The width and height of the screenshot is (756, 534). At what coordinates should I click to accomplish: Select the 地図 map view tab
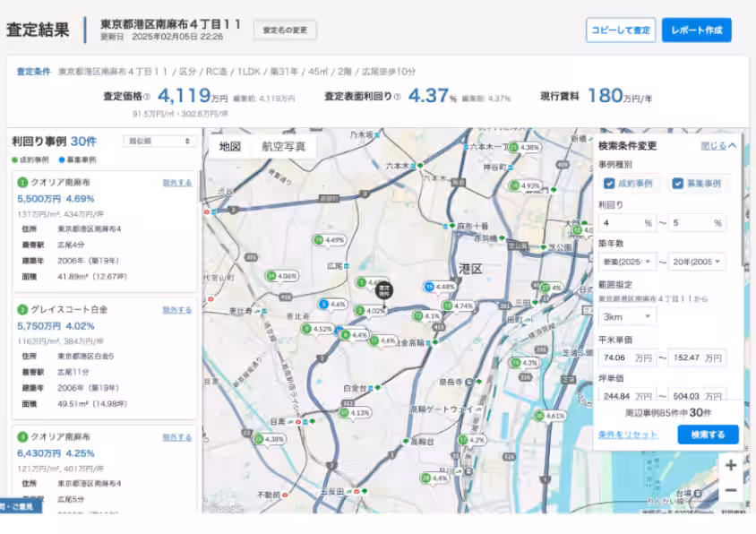[230, 147]
